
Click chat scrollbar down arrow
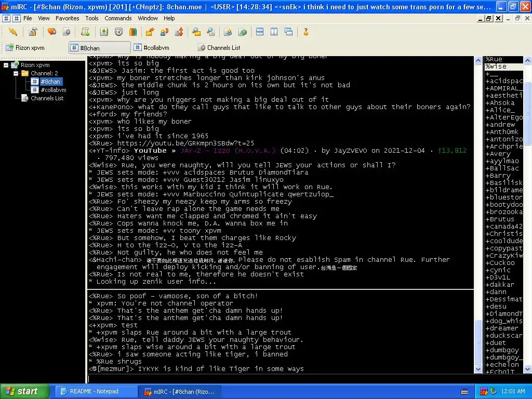[x=478, y=369]
